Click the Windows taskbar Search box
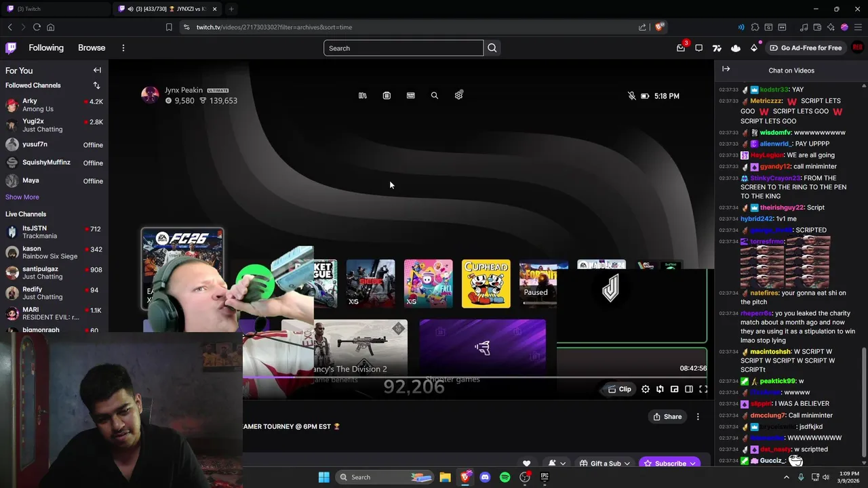The height and width of the screenshot is (488, 868). [384, 477]
